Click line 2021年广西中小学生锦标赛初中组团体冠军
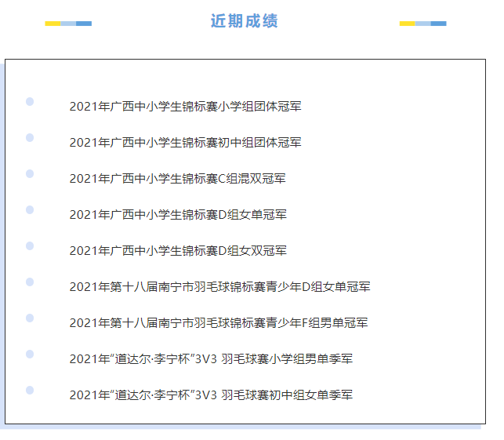504x440 pixels. 186,143
